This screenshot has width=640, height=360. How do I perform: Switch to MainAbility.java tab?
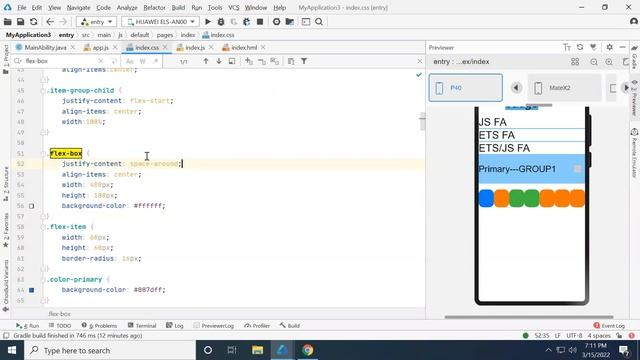(x=45, y=48)
